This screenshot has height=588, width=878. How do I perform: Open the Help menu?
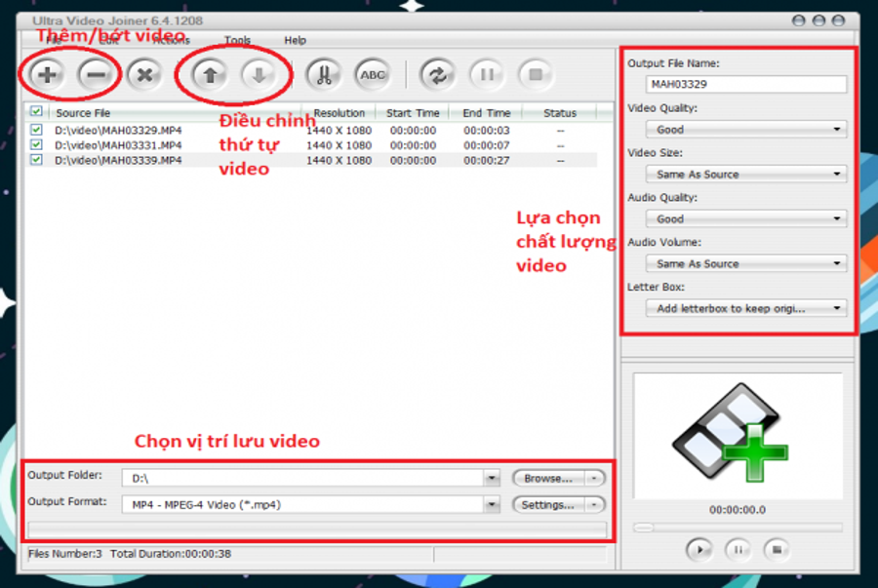click(x=295, y=40)
